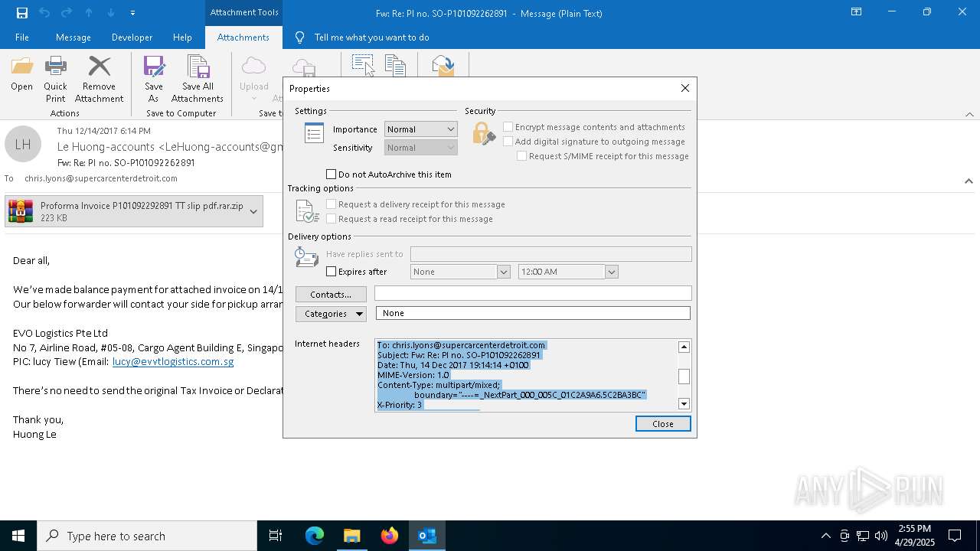Click the LH sender avatar
The image size is (980, 551).
pos(23,144)
